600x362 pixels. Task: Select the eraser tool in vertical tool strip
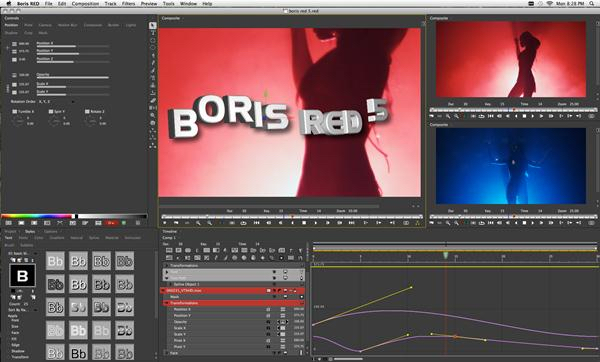tap(153, 101)
